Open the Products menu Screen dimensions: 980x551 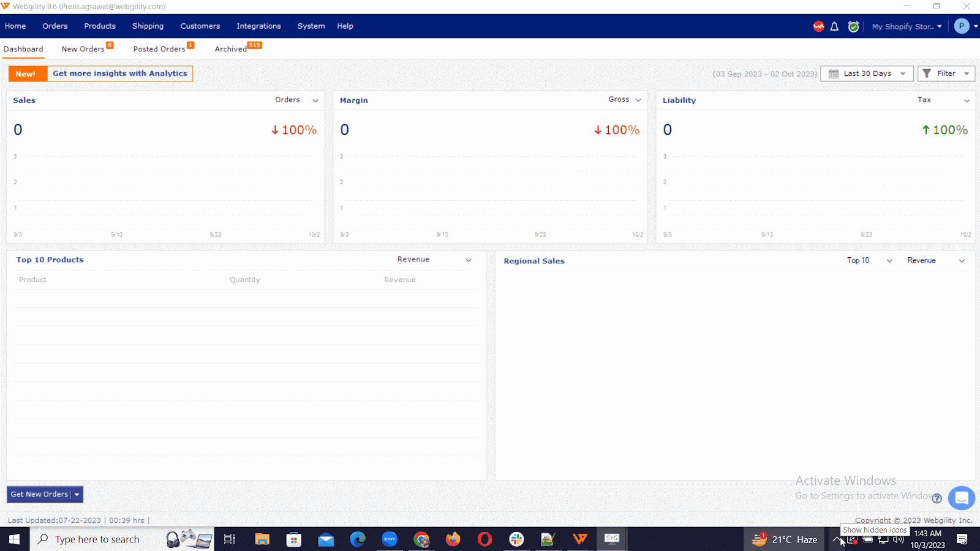click(x=100, y=26)
